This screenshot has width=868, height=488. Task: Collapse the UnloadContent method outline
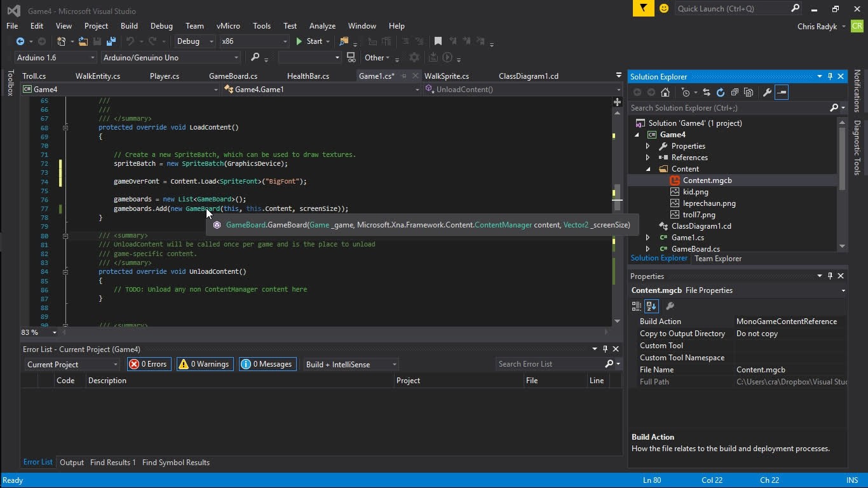[65, 272]
